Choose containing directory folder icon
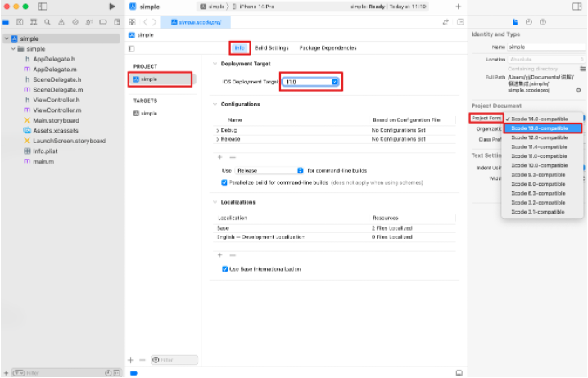This screenshot has height=378, width=588. click(582, 69)
